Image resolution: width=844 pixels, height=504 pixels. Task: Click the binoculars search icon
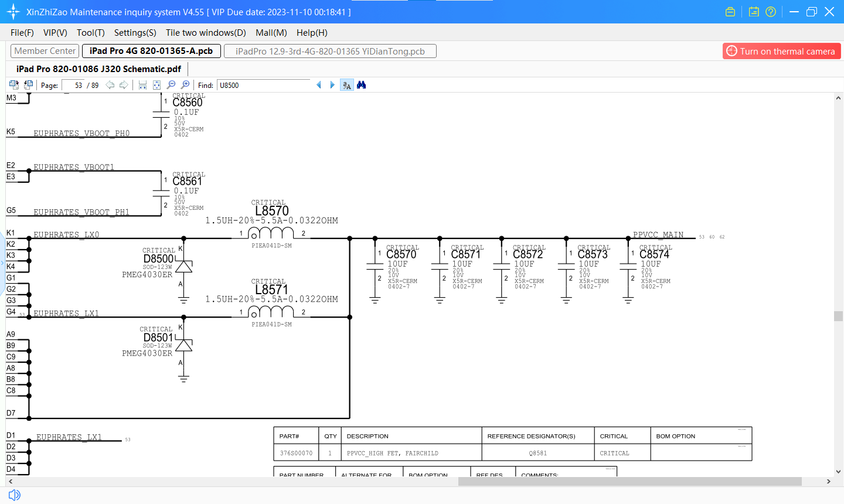click(362, 85)
